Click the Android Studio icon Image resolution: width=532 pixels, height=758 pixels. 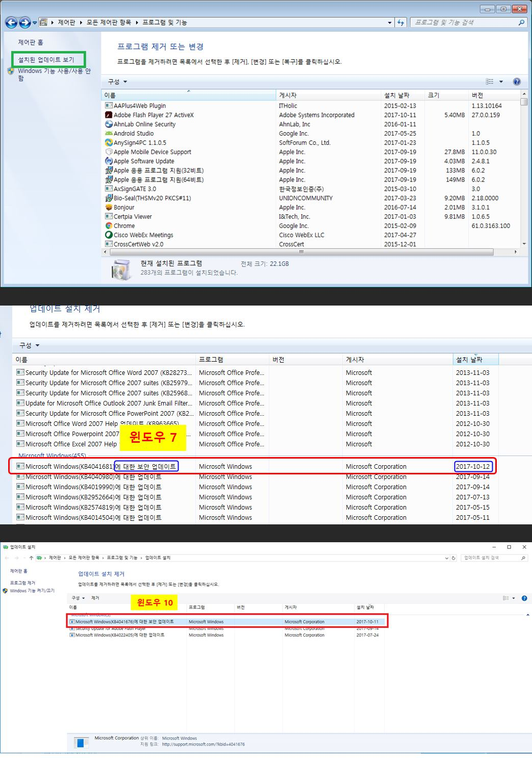coord(109,133)
